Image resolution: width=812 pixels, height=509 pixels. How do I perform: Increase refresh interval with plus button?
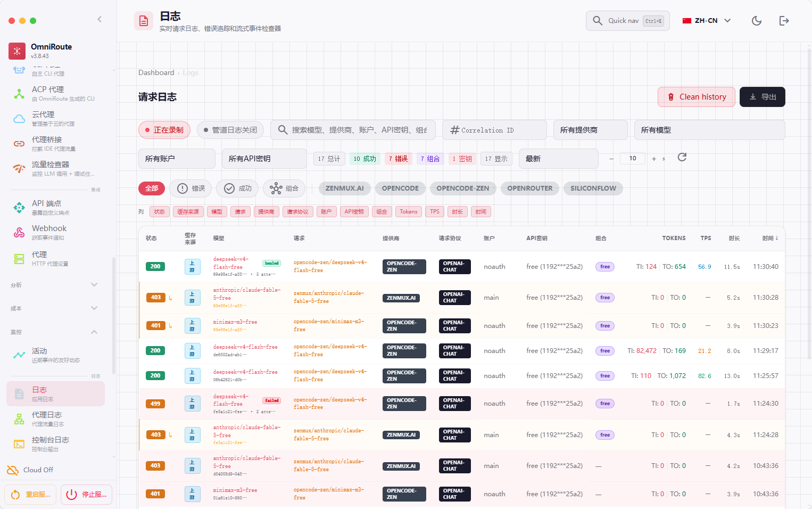(654, 159)
